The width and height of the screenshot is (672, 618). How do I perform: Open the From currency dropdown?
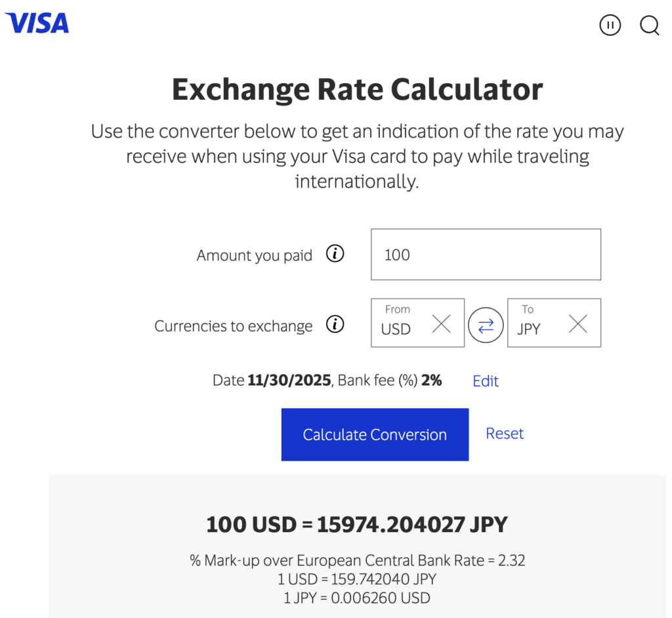click(400, 323)
